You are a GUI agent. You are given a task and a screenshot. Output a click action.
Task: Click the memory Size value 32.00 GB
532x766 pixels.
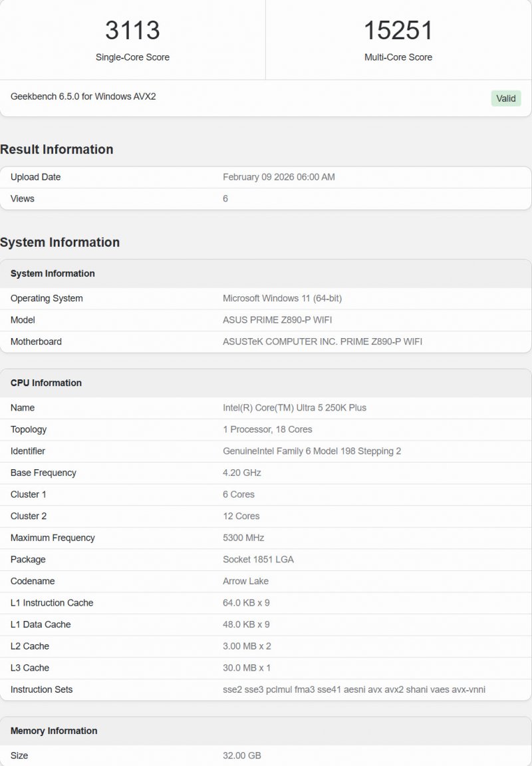(x=242, y=755)
